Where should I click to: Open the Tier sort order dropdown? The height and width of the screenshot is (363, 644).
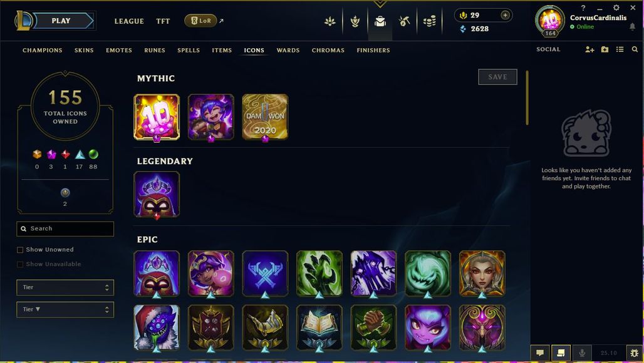coord(65,310)
